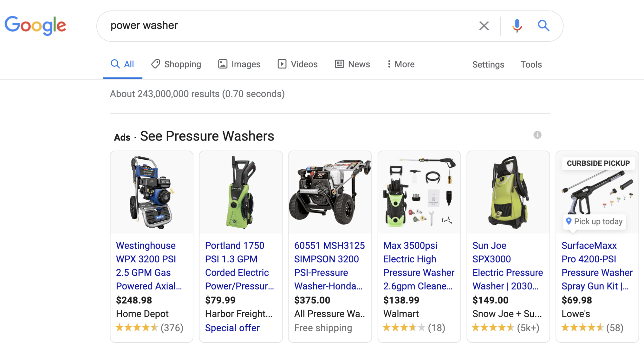Click the Max 3500psi washer thumbnail
Image resolution: width=644 pixels, height=364 pixels.
click(x=419, y=192)
